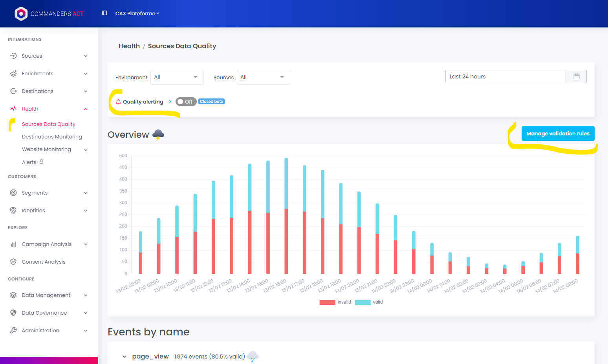The width and height of the screenshot is (608, 364).
Task: Click the Manage validation rules button
Action: tap(558, 134)
